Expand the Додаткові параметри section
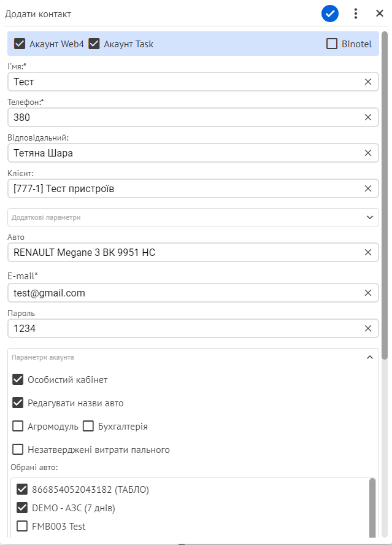Screen dimensions: 392x545 (193, 217)
